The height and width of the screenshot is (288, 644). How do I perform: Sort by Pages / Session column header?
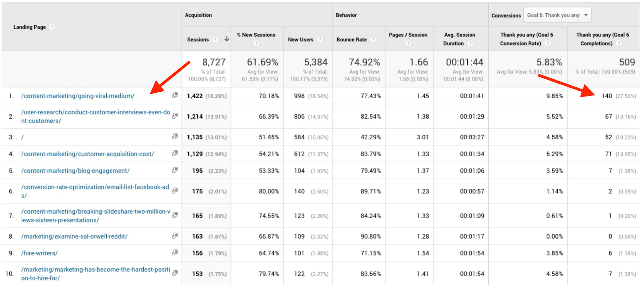point(408,35)
